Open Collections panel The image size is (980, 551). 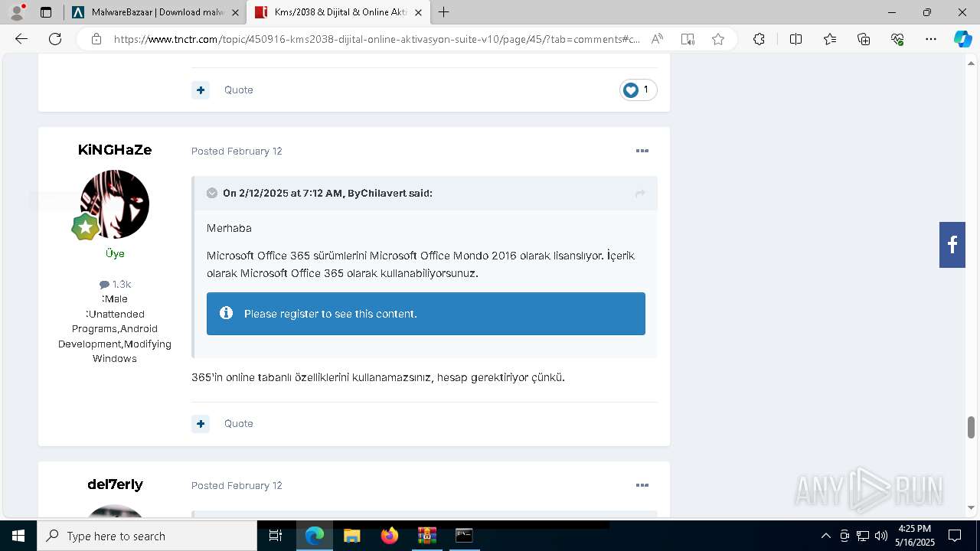click(x=864, y=39)
